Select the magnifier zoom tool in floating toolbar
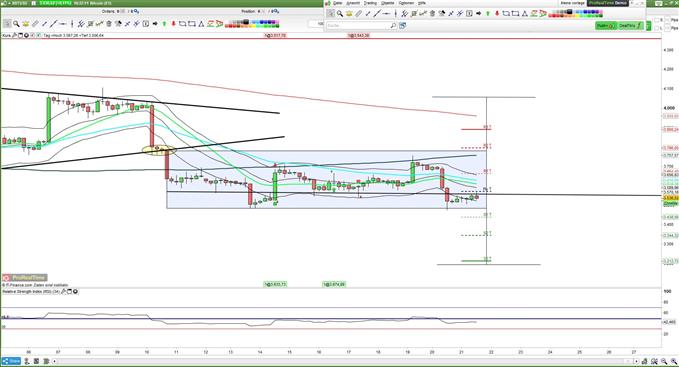Viewport: 679px width, 367px height. coord(340,13)
